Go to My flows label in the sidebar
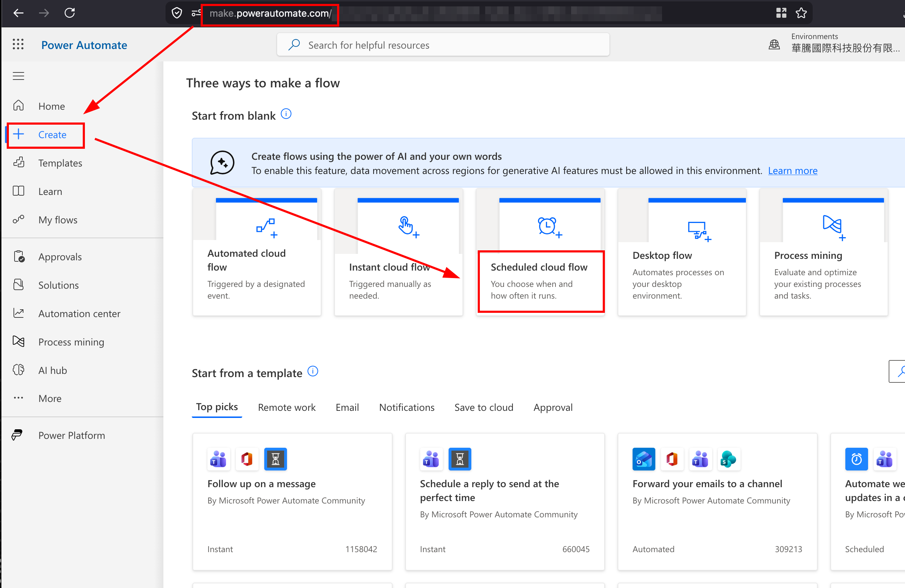 [58, 220]
